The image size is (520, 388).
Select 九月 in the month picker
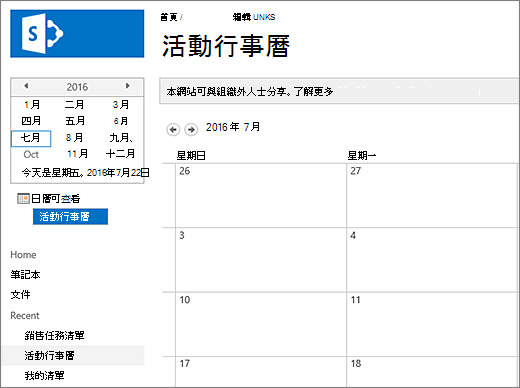coord(121,137)
